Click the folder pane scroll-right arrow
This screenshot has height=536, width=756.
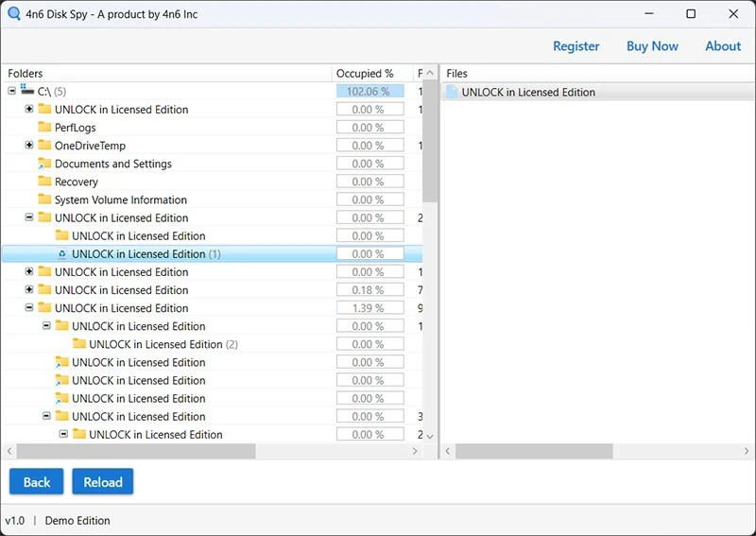415,451
